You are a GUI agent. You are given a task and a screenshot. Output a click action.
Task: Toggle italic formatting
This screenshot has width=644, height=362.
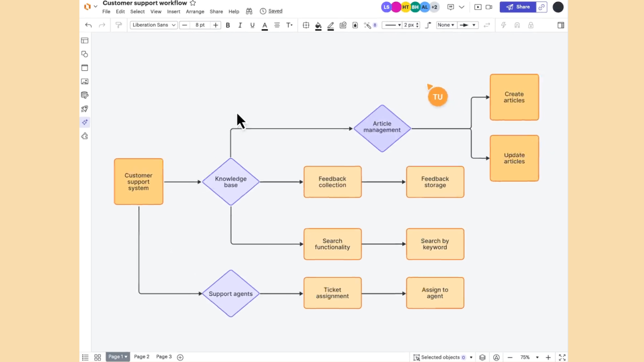240,25
